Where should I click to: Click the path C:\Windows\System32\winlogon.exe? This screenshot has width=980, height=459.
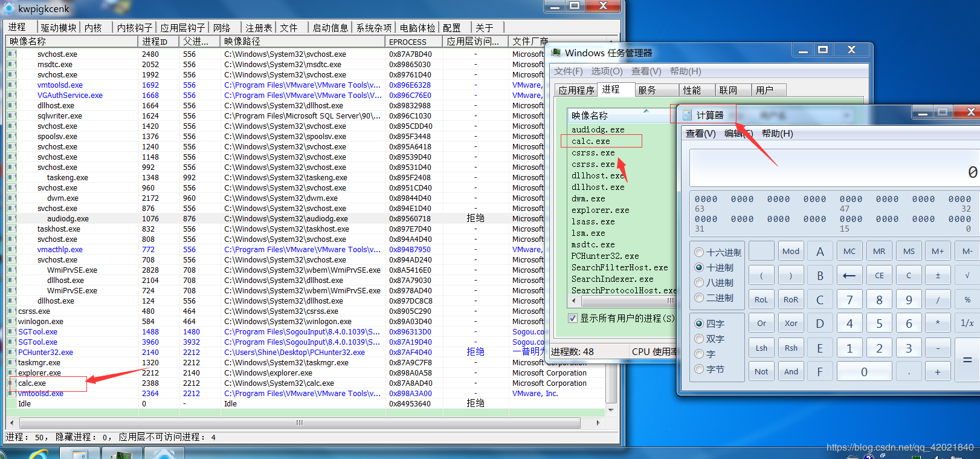pos(288,322)
